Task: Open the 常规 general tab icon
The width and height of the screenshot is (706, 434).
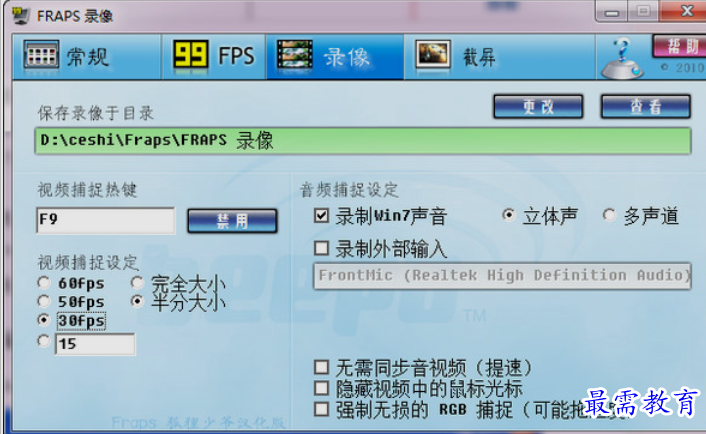Action: coord(41,56)
